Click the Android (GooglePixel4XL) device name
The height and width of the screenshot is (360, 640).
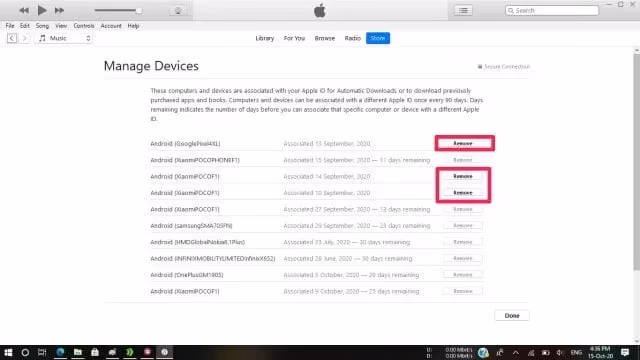click(185, 144)
